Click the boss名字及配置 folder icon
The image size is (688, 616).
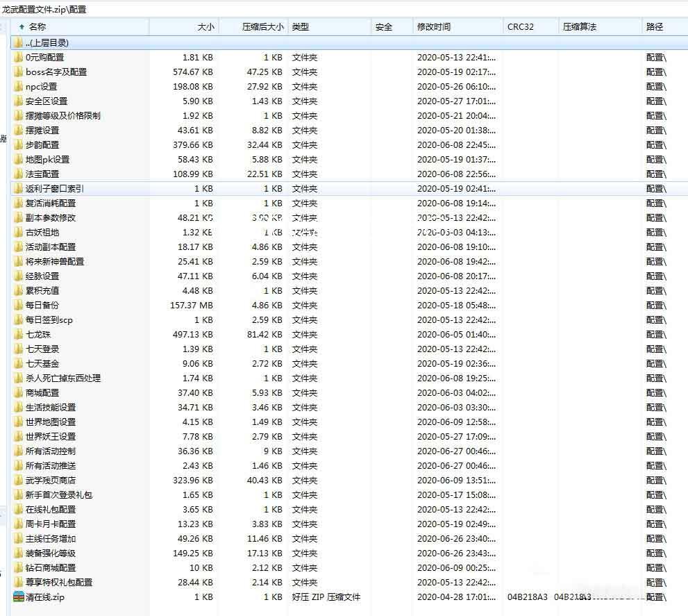[18, 72]
